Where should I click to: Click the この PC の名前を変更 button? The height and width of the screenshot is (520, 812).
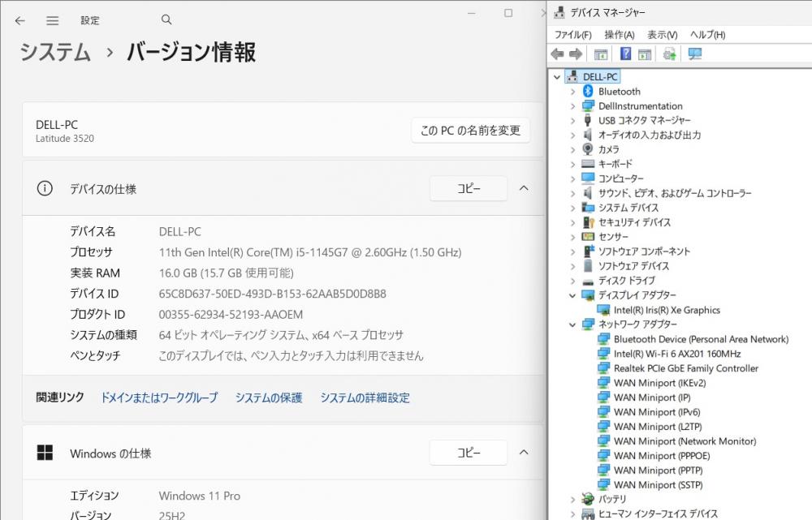click(470, 130)
